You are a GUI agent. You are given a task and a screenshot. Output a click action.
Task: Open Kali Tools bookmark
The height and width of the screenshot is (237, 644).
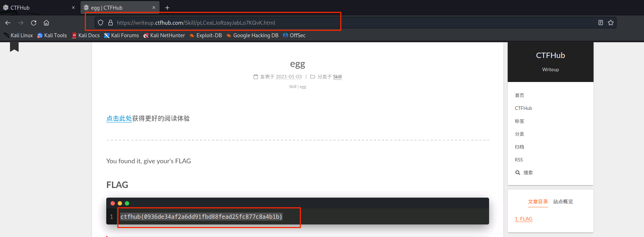pyautogui.click(x=52, y=35)
